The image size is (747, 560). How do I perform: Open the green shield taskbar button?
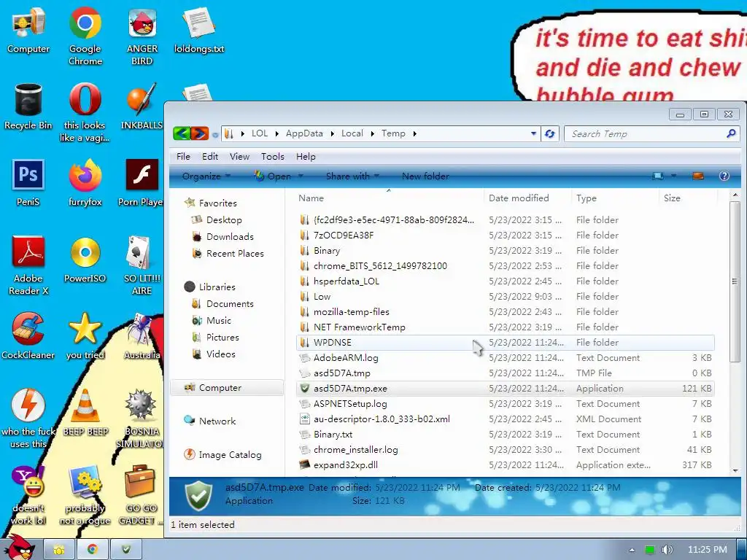125,550
